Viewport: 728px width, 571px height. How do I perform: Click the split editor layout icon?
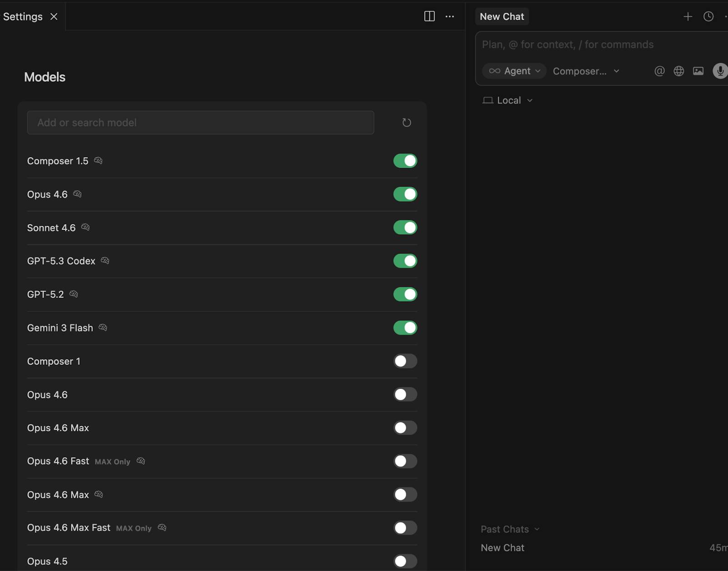430,16
